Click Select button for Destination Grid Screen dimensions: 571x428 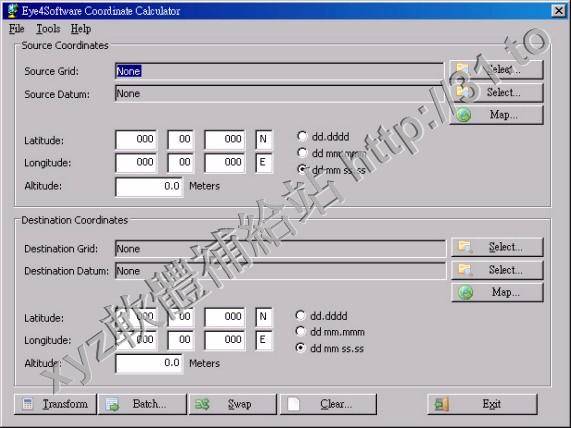coord(497,247)
